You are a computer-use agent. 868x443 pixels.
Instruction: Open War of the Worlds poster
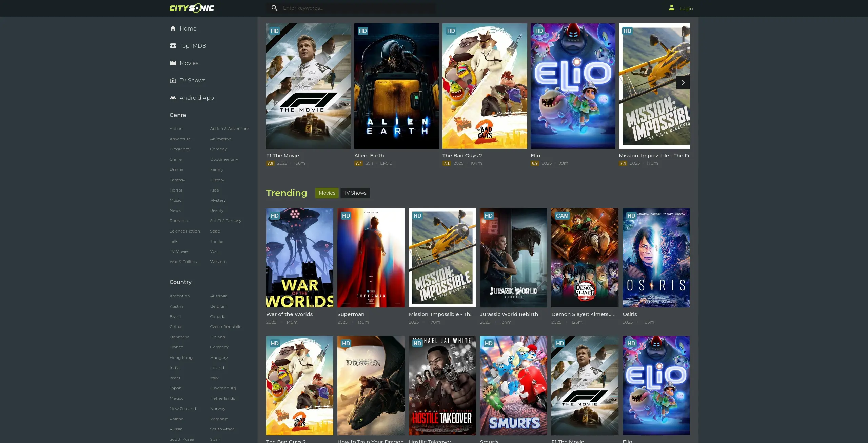point(300,258)
